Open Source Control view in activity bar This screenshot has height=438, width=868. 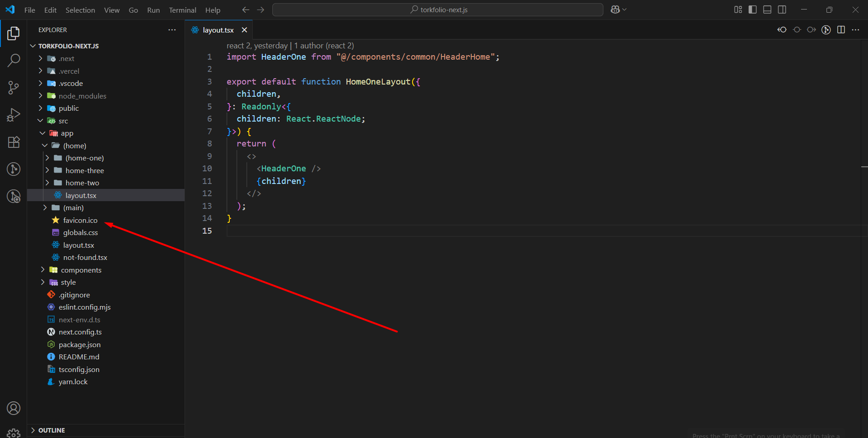[x=14, y=88]
